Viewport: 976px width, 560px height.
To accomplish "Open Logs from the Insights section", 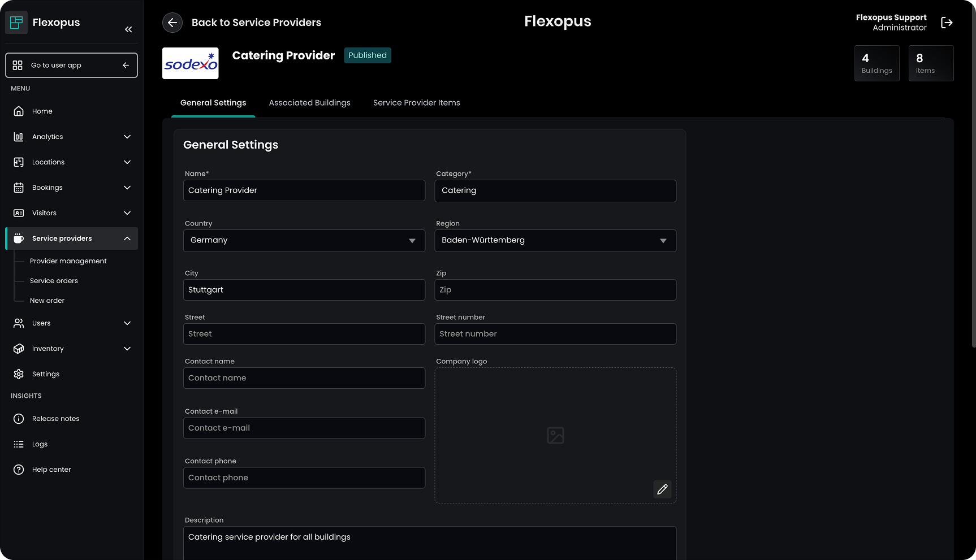I will point(40,444).
